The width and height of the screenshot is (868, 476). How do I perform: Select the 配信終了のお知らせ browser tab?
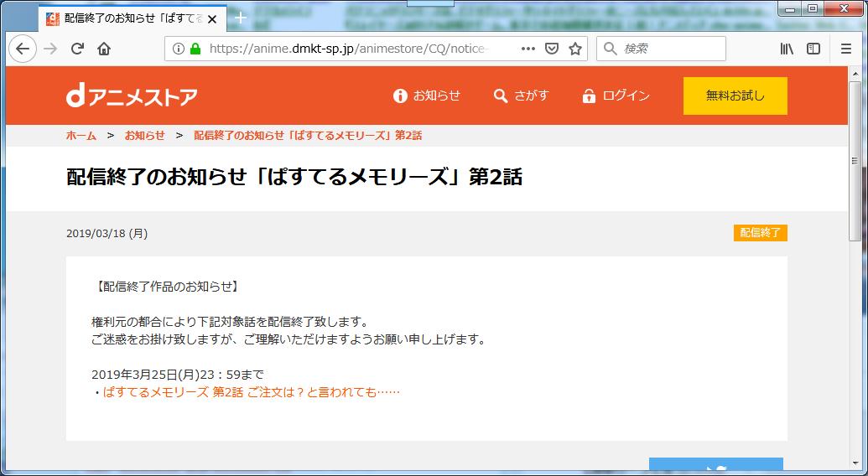(133, 18)
